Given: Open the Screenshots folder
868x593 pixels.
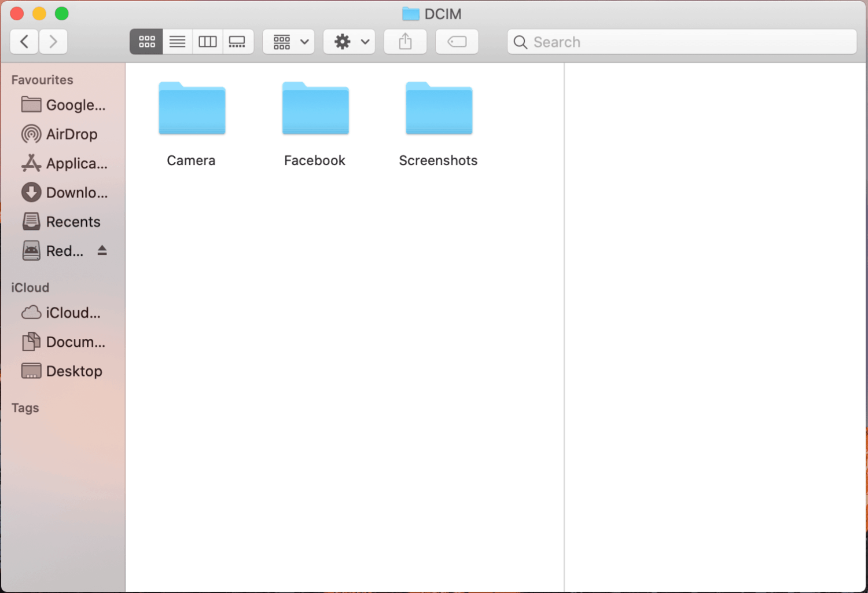Looking at the screenshot, I should [438, 109].
